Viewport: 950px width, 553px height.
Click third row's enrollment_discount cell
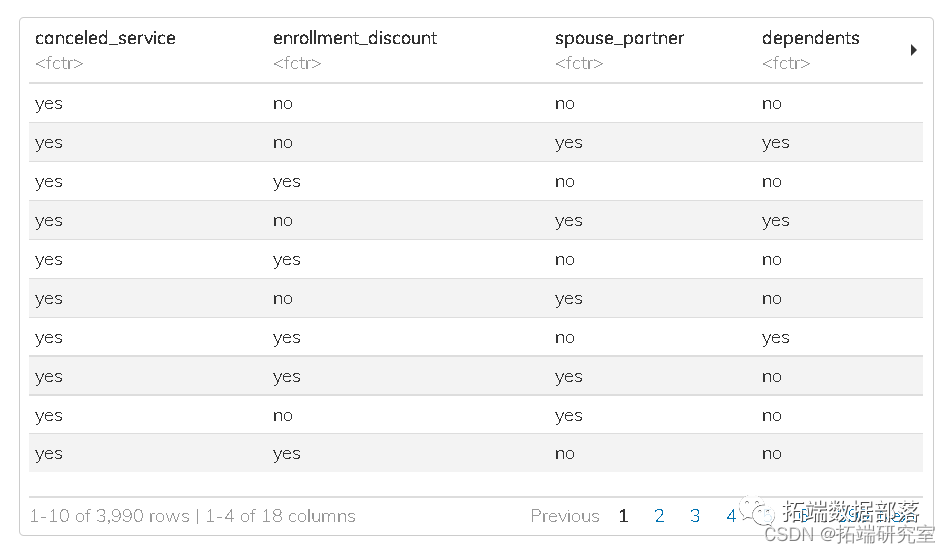(x=287, y=181)
